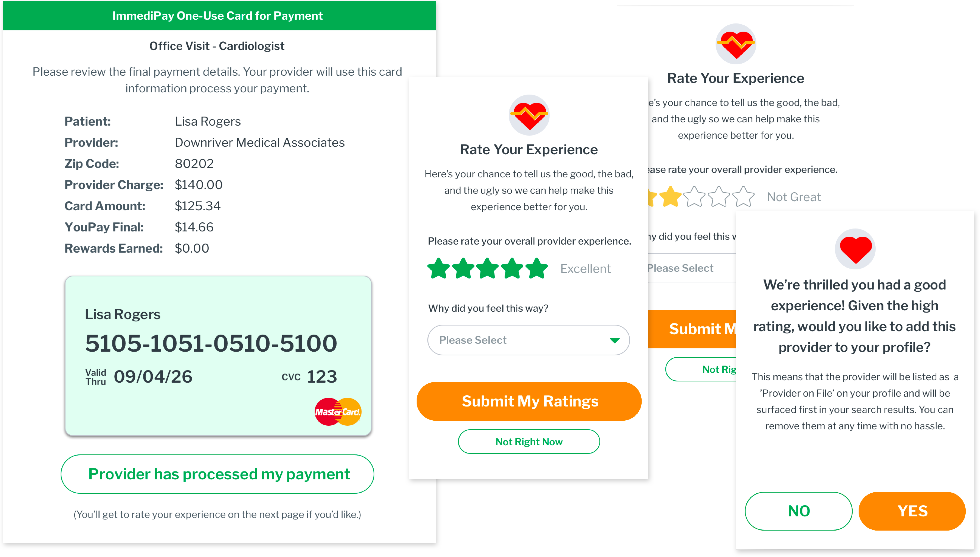Click the second yellow star in back card
This screenshot has height=557, width=980.
point(670,197)
